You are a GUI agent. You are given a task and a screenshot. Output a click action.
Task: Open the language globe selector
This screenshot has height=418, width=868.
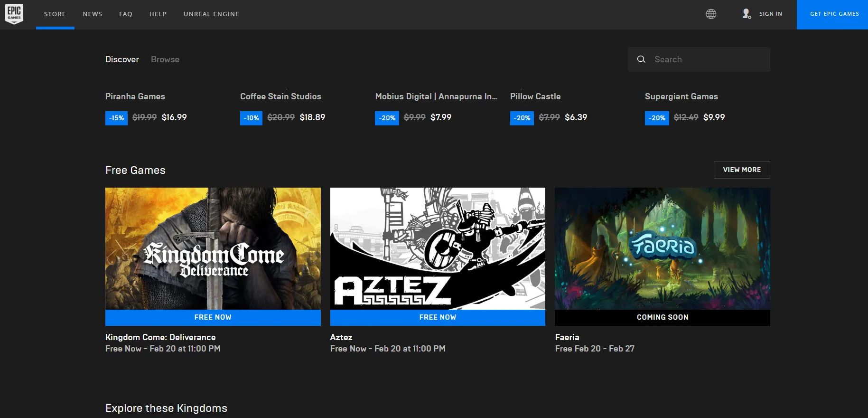(711, 14)
